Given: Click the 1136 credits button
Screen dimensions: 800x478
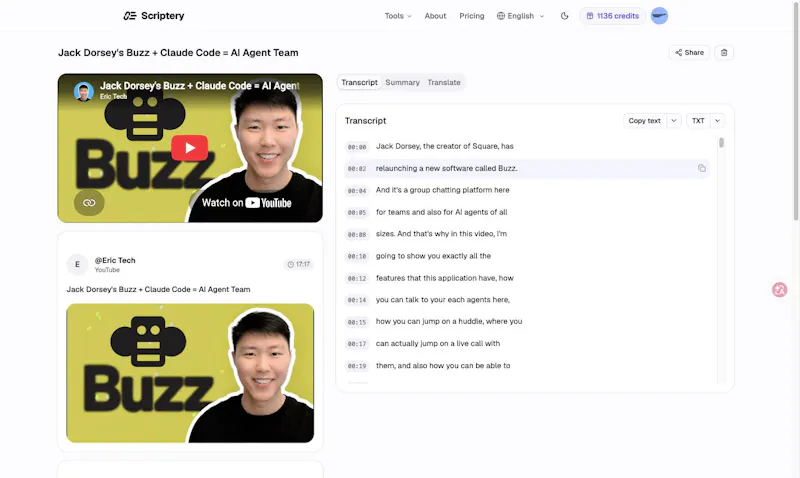Looking at the screenshot, I should point(612,16).
